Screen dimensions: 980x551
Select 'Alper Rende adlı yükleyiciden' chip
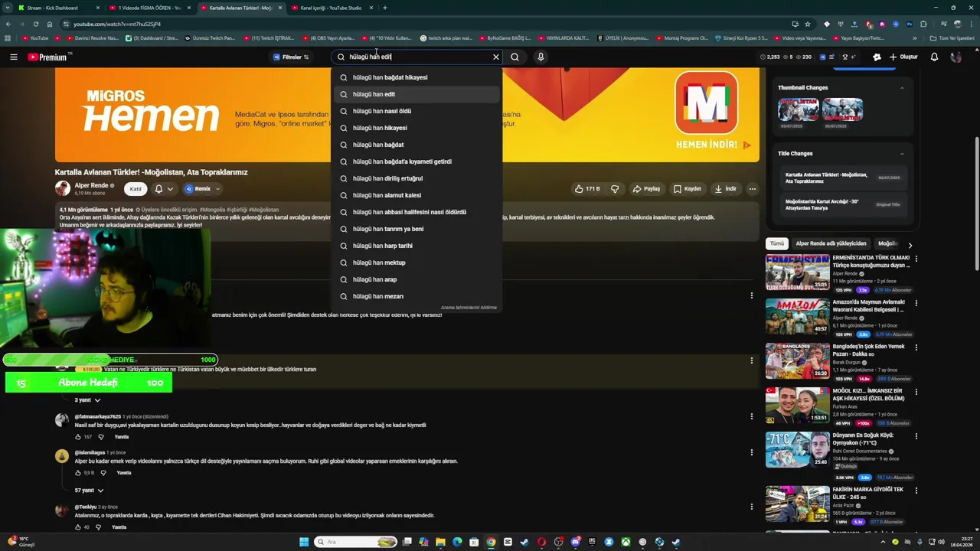(x=831, y=243)
